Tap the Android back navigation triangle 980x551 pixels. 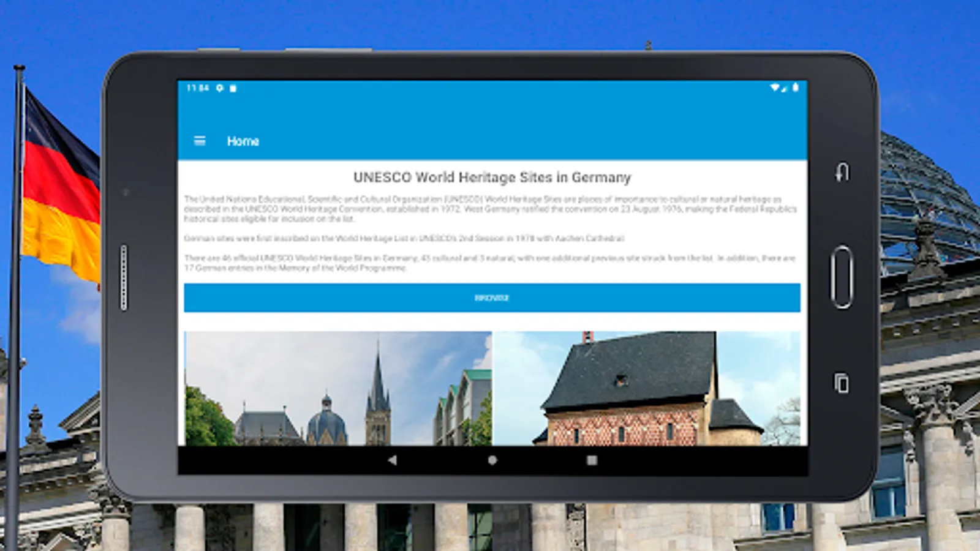pos(392,460)
